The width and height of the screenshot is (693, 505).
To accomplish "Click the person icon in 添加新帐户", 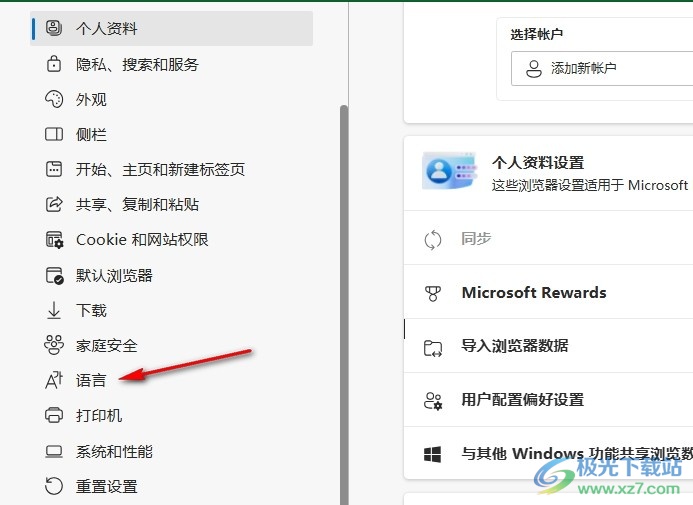I will [x=534, y=68].
